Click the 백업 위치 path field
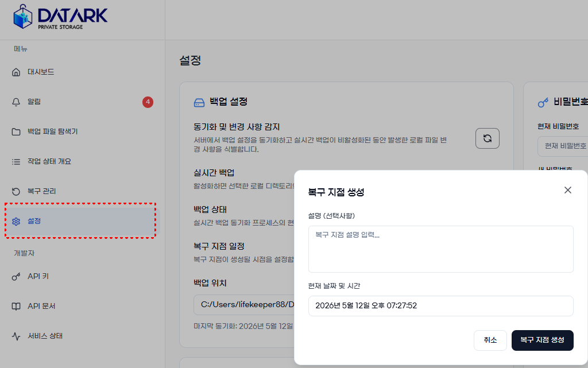The height and width of the screenshot is (368, 588). tap(244, 305)
